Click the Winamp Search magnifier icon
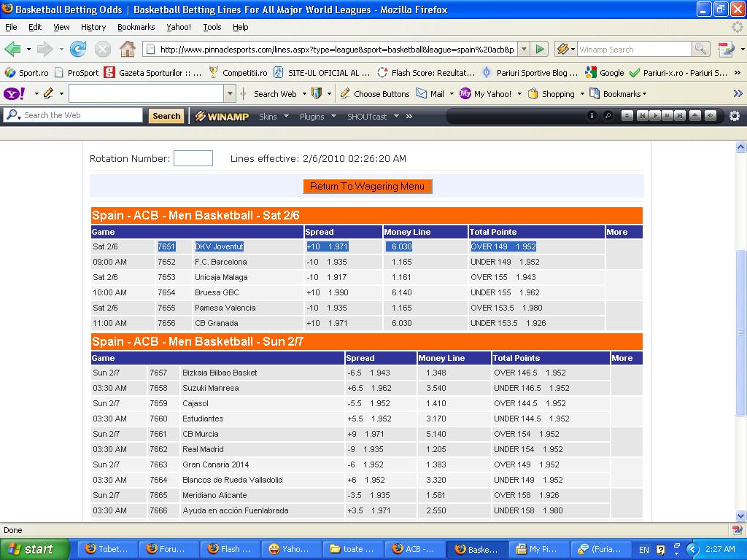Image resolution: width=747 pixels, height=560 pixels. click(x=700, y=49)
